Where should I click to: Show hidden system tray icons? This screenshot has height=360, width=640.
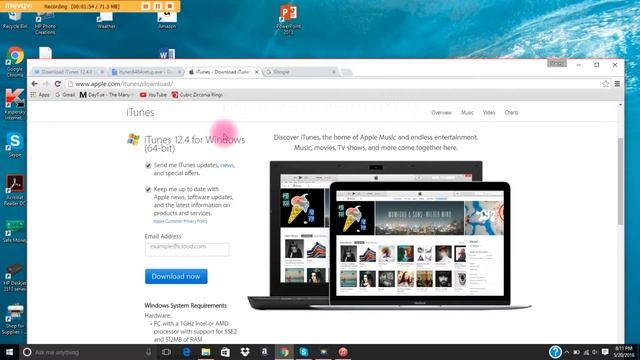click(567, 352)
